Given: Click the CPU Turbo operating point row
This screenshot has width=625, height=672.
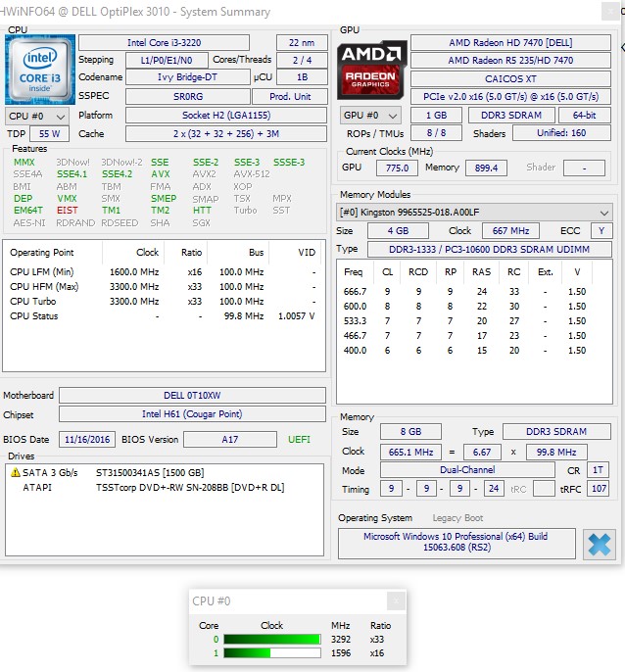Looking at the screenshot, I should point(164,302).
